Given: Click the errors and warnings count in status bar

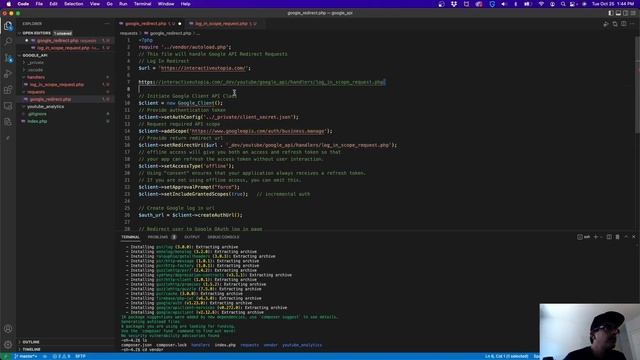Looking at the screenshot, I should (x=62, y=356).
